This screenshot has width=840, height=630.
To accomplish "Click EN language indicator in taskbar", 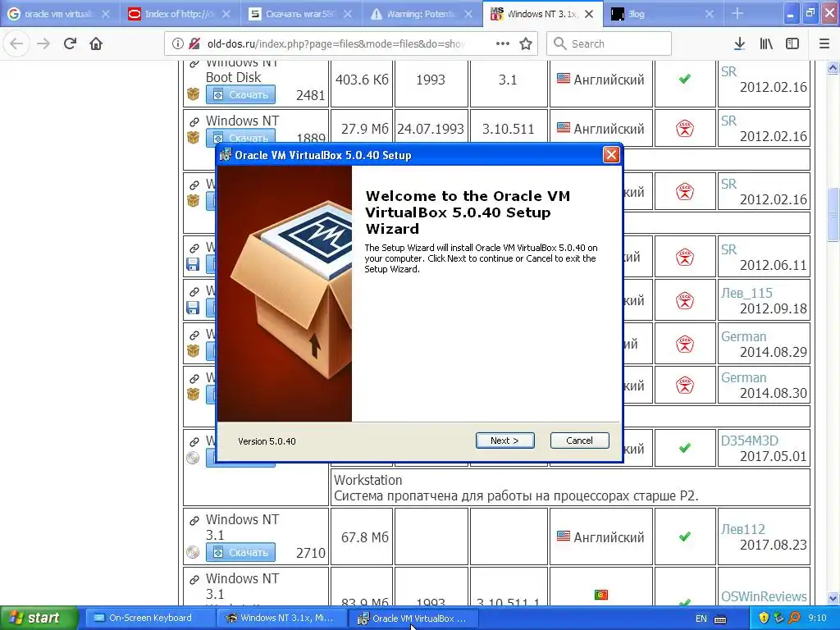I will click(701, 619).
